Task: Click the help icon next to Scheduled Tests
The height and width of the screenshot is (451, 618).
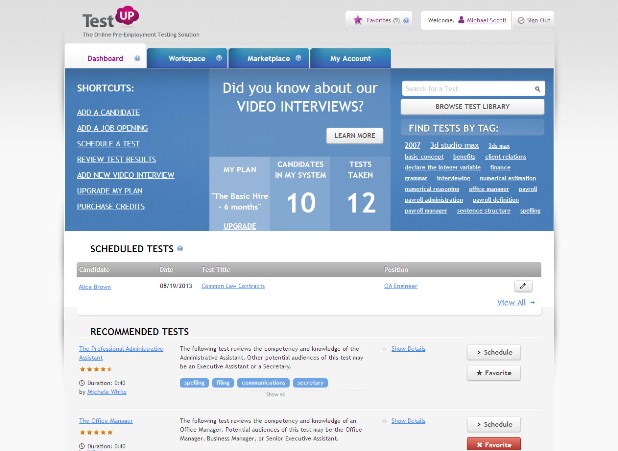Action: [x=180, y=249]
